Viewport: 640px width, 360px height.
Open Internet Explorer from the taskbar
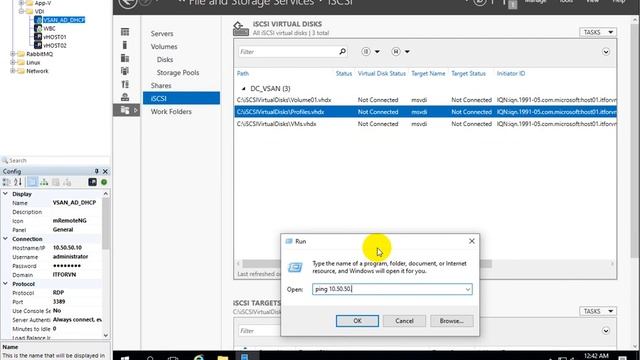point(199,358)
